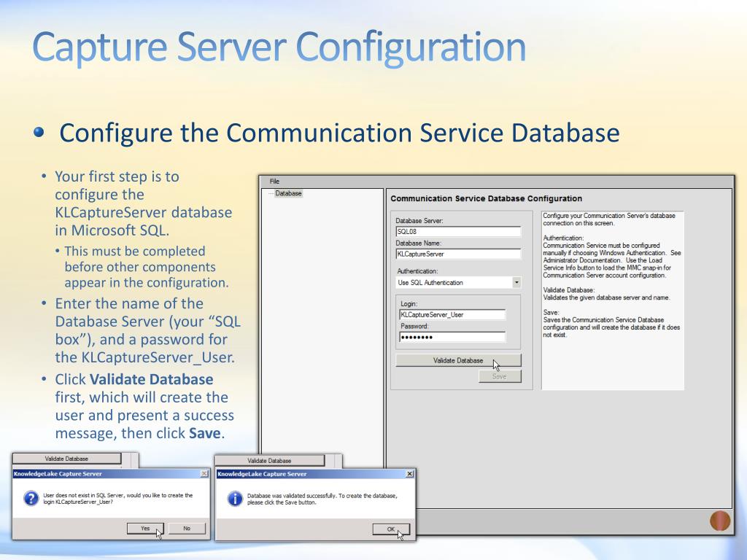The width and height of the screenshot is (747, 560).
Task: Click the blue information icon
Action: pos(234,499)
